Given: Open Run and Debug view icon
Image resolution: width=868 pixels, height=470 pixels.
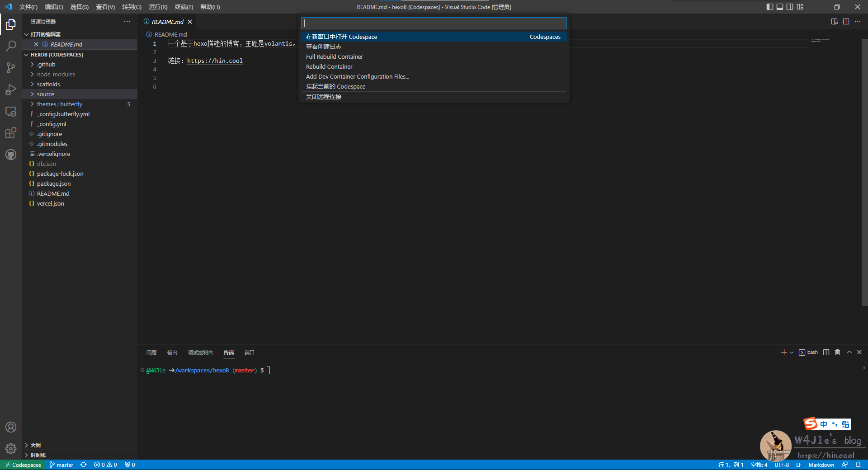Looking at the screenshot, I should [x=11, y=89].
